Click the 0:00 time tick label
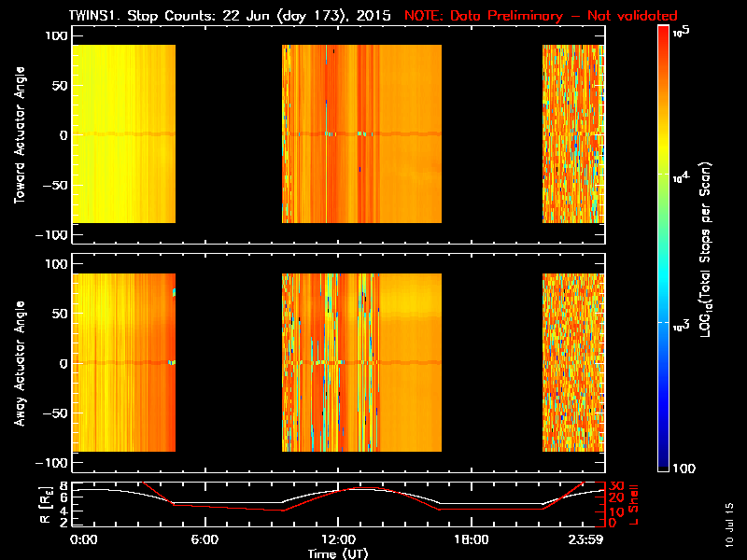 tap(84, 540)
